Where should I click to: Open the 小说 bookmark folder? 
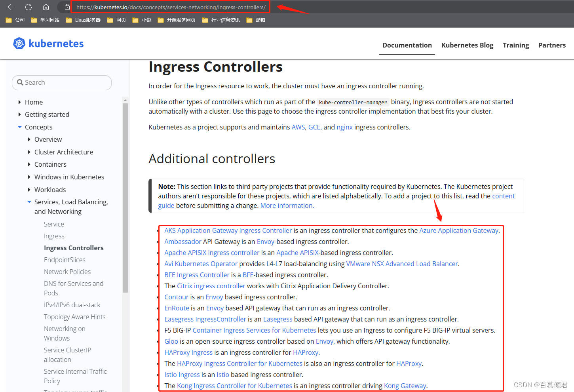[x=142, y=20]
